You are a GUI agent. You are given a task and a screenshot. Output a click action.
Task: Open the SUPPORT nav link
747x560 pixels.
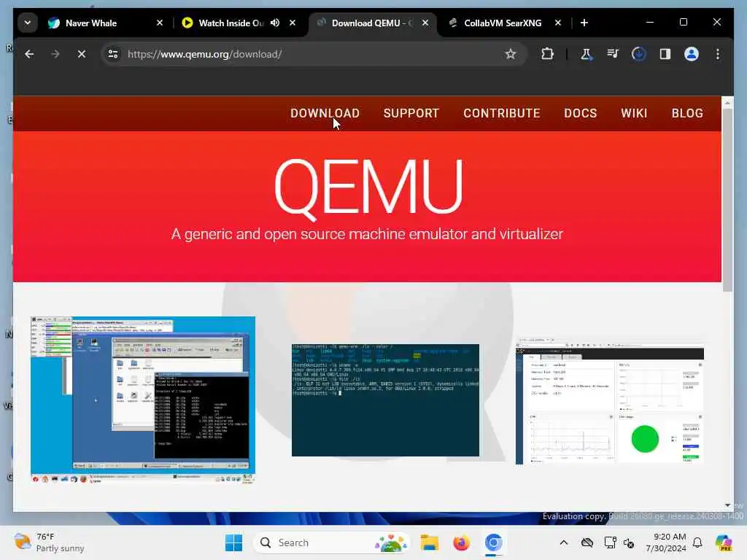pos(411,113)
